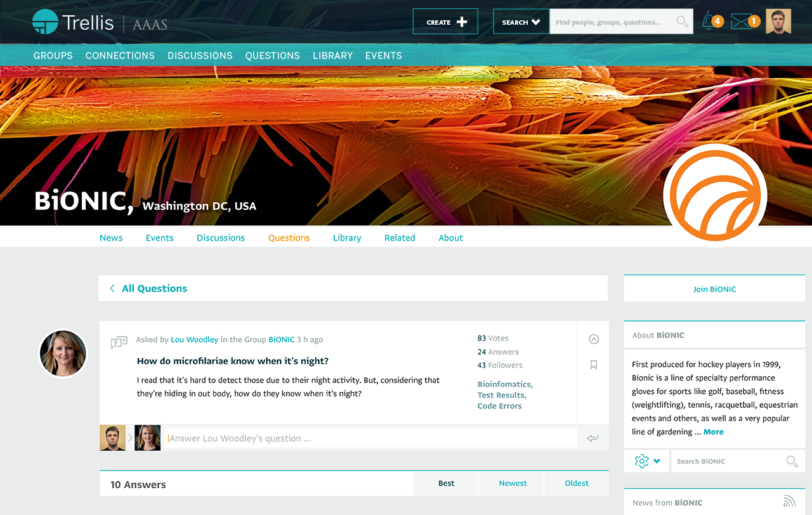Image resolution: width=812 pixels, height=515 pixels.
Task: Click the Answer Lou Woodley's question field
Action: tap(370, 438)
